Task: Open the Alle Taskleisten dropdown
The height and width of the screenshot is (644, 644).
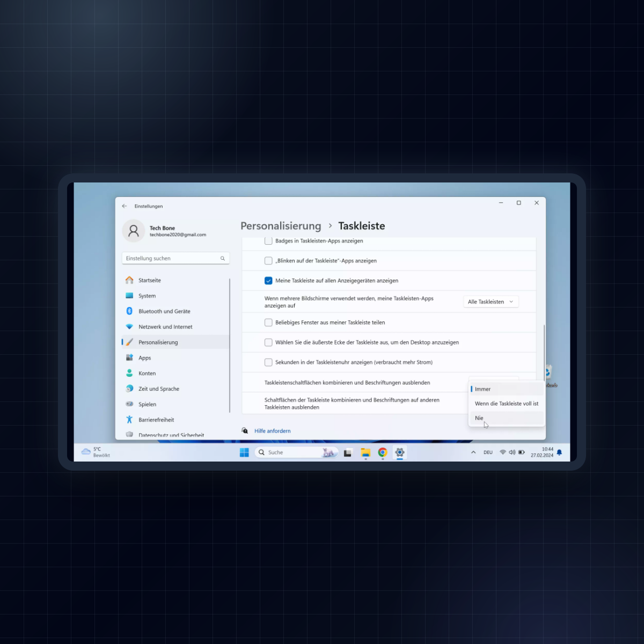Action: (x=491, y=302)
